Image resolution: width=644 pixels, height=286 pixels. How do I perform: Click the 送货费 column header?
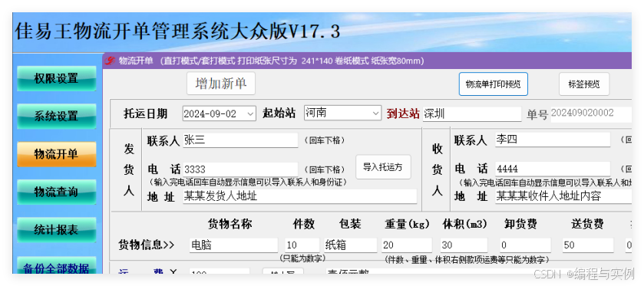[588, 224]
